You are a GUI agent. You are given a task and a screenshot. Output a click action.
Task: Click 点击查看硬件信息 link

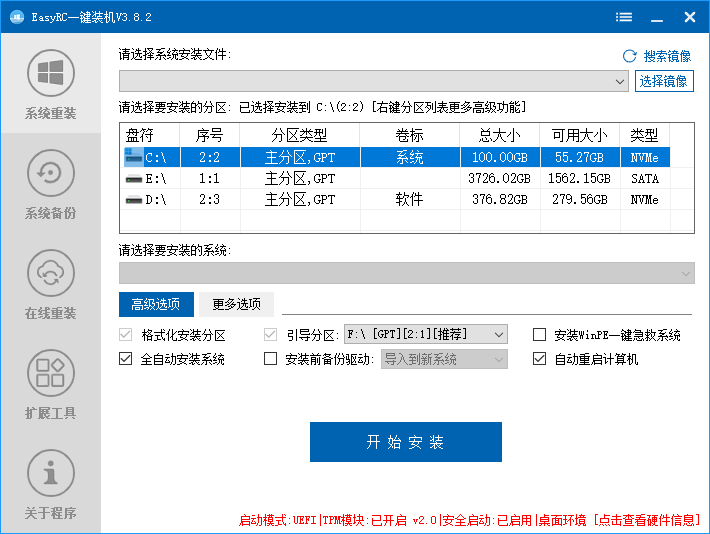tap(647, 520)
